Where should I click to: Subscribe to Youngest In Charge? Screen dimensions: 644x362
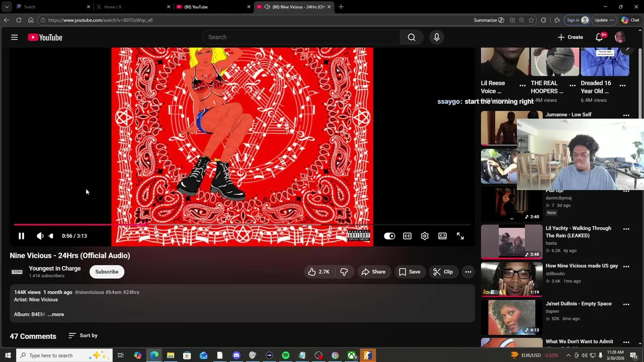click(107, 272)
